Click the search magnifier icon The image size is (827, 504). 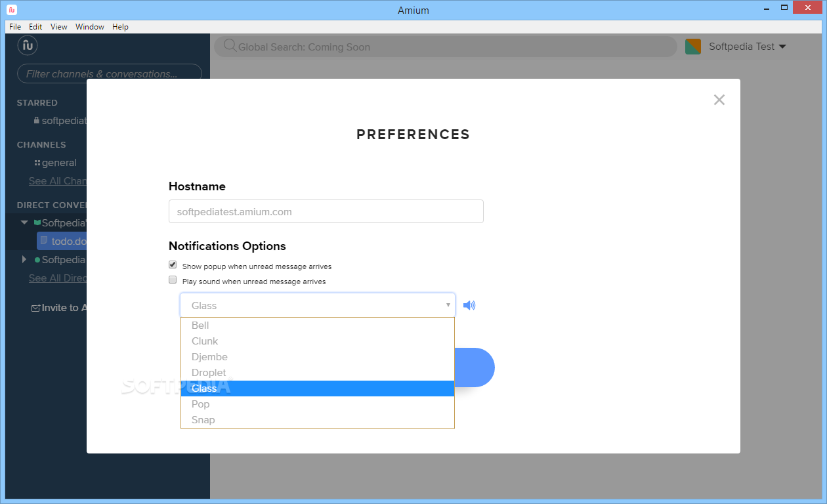click(x=230, y=46)
